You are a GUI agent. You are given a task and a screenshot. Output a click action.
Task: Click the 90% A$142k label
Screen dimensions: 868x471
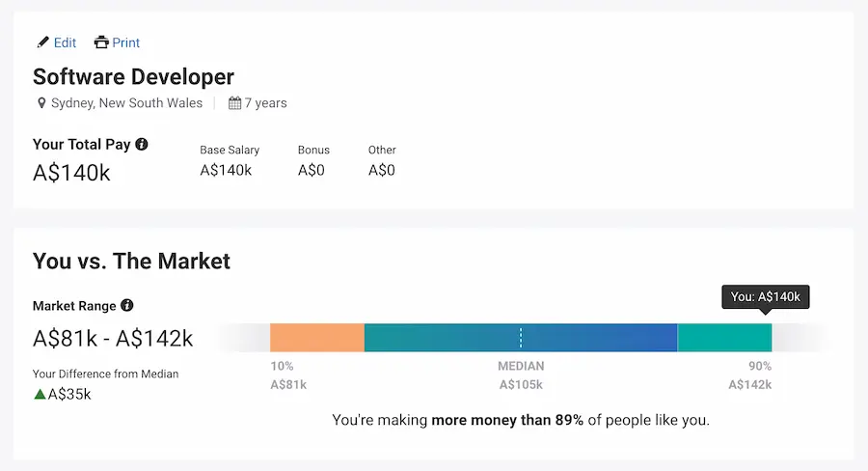750,375
